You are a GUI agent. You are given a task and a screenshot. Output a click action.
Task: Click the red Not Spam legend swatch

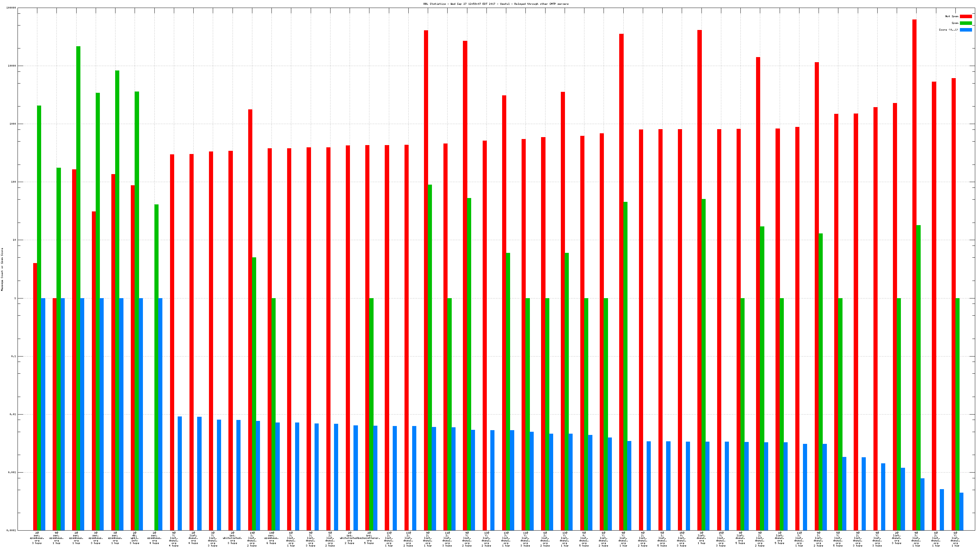pyautogui.click(x=966, y=16)
